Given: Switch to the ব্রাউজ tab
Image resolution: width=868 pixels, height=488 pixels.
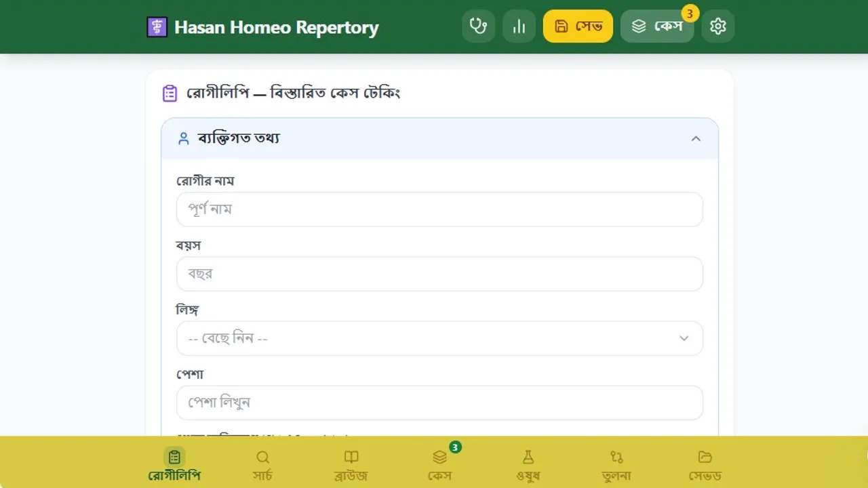Looking at the screenshot, I should click(x=351, y=464).
